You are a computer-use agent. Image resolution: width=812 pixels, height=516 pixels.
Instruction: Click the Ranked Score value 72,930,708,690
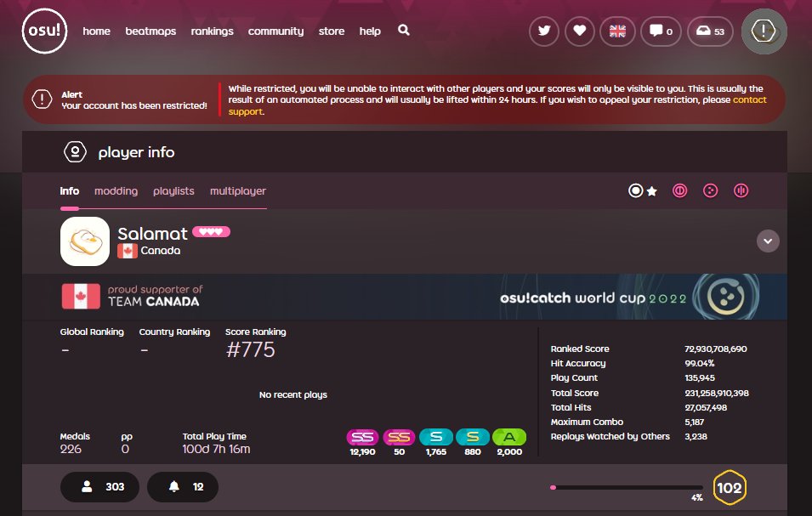[716, 349]
